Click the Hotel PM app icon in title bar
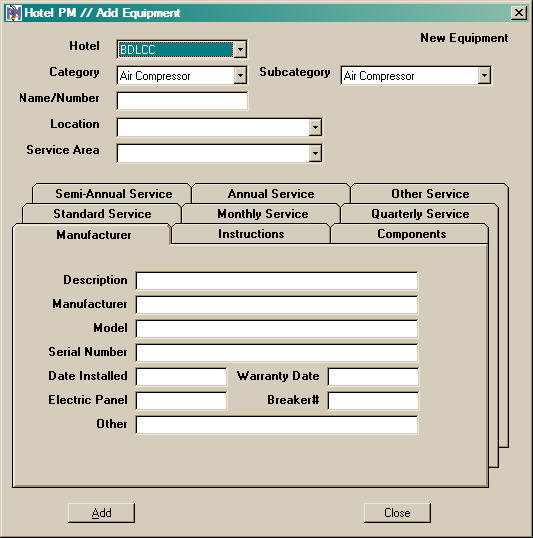 (x=14, y=13)
